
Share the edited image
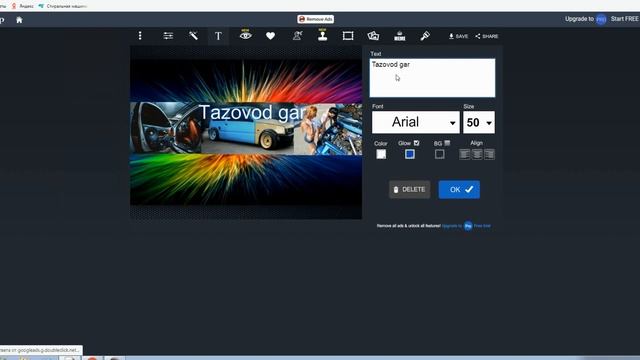[x=487, y=36]
